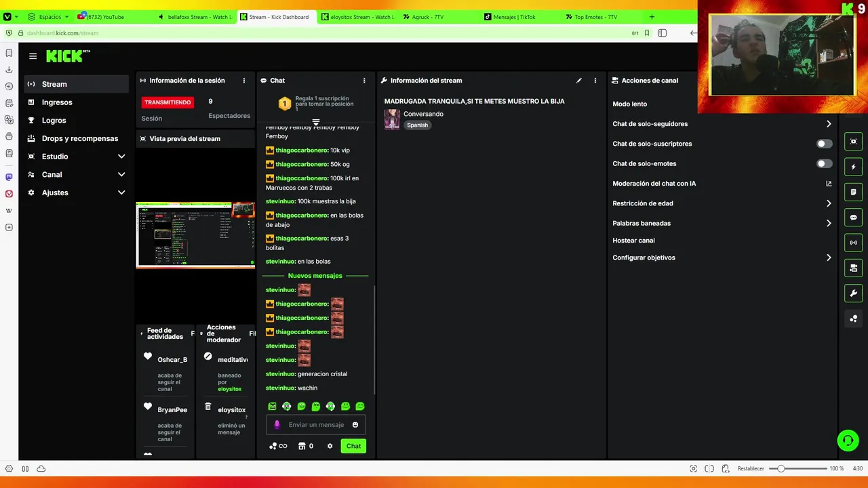Screen dimensions: 868x488
Task: Toggle Chat de solo-suscriptores switch
Action: point(824,144)
